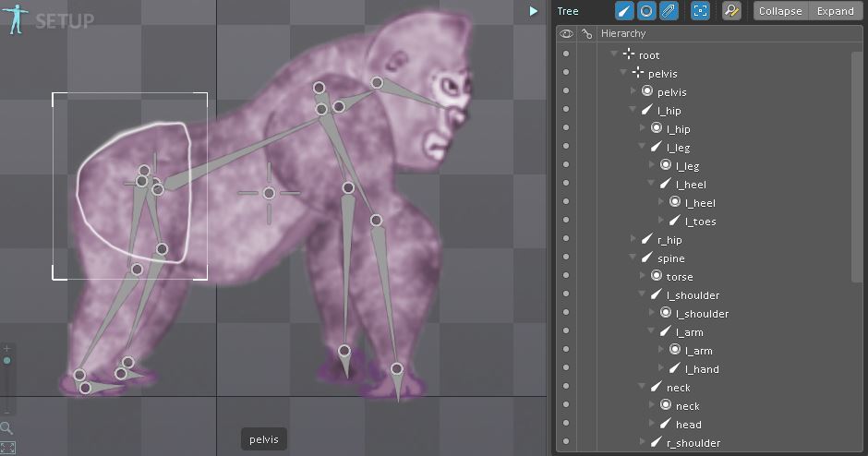This screenshot has width=868, height=456.
Task: Click the Expand button
Action: click(x=836, y=11)
